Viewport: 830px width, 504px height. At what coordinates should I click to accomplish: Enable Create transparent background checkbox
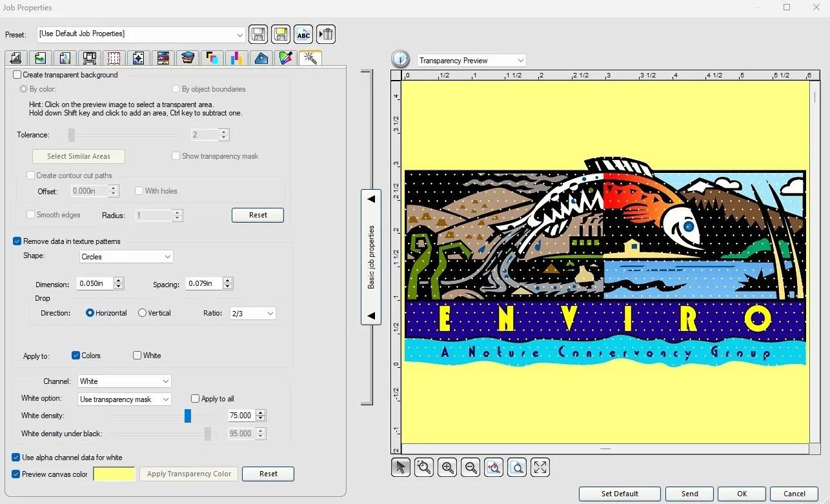(17, 75)
